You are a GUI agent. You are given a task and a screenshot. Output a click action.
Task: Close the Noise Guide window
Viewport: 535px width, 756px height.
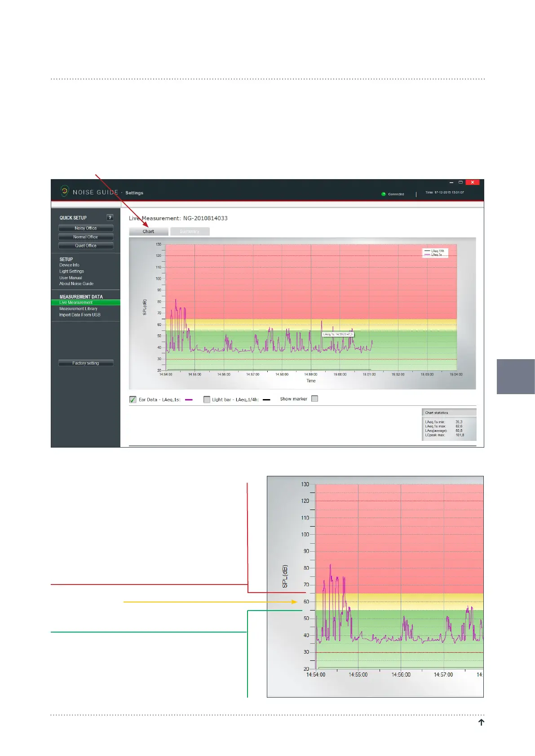click(x=473, y=182)
